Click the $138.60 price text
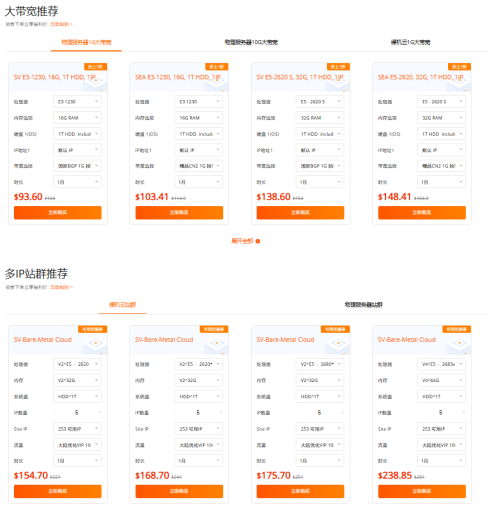Image resolution: width=491 pixels, height=511 pixels. (x=273, y=197)
